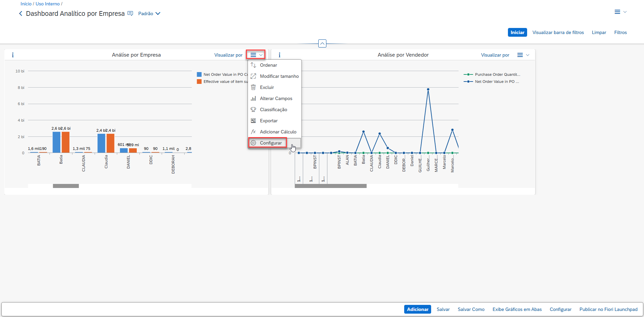644x317 pixels.
Task: Click info icon on Análise por Vendedor
Action: [279, 55]
